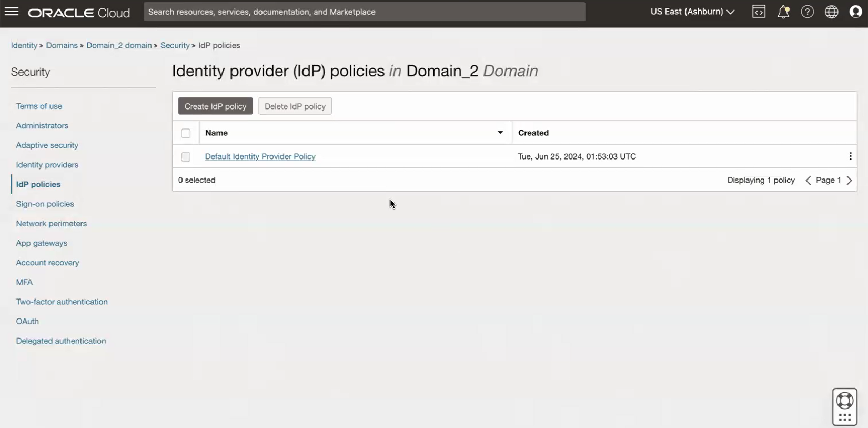Image resolution: width=868 pixels, height=428 pixels.
Task: Click the search resources input field
Action: (365, 12)
